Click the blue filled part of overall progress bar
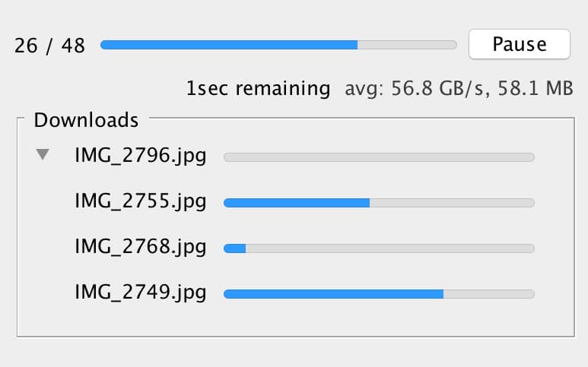Viewport: 588px width, 367px height. click(228, 45)
